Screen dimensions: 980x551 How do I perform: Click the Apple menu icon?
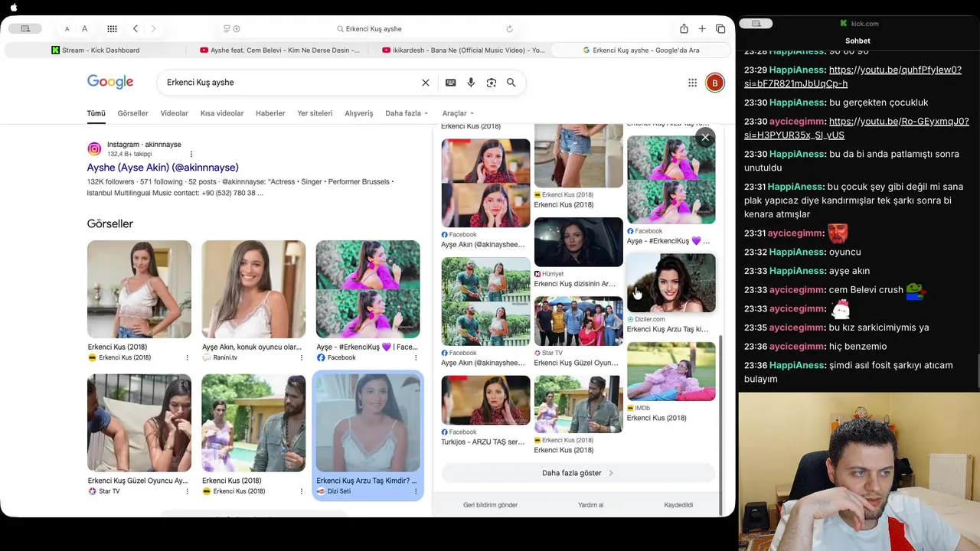click(x=14, y=8)
